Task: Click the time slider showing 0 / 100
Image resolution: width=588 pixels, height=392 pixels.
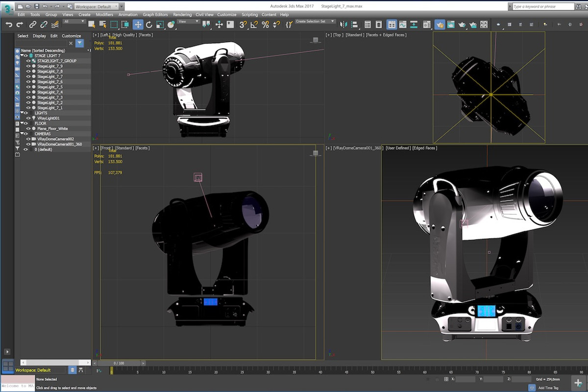Action: (x=119, y=363)
